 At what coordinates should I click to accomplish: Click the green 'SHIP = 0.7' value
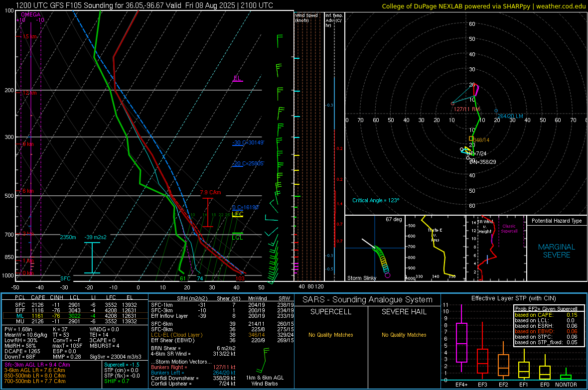pyautogui.click(x=117, y=381)
